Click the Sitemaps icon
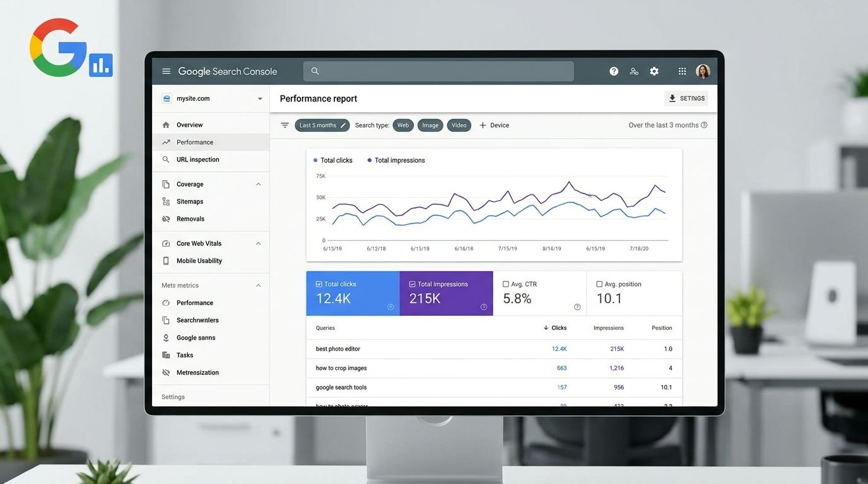The image size is (868, 484). tap(166, 202)
